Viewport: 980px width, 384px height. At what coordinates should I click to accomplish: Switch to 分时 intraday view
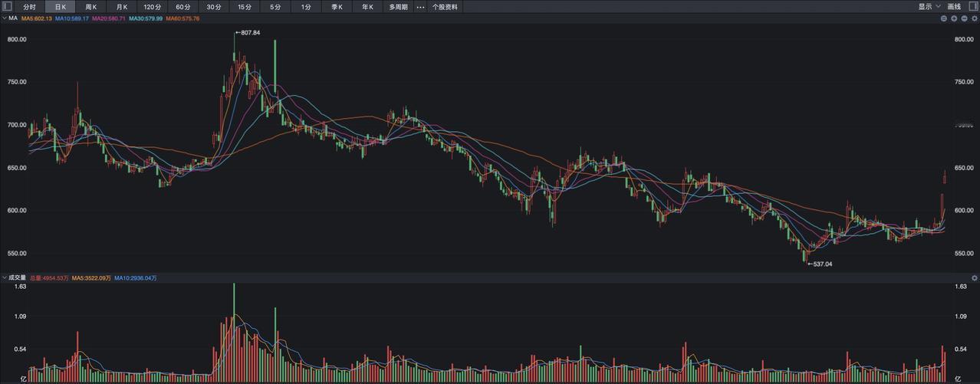(x=29, y=6)
